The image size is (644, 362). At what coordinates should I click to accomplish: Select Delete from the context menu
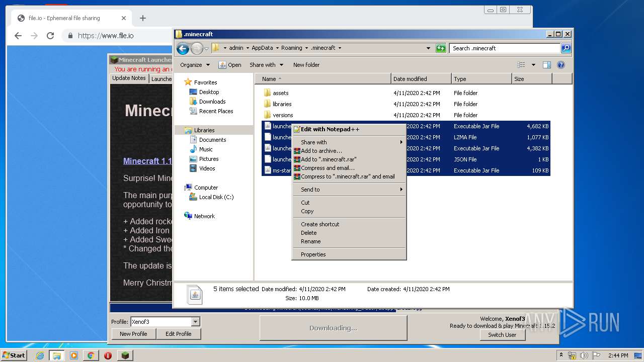(349, 233)
